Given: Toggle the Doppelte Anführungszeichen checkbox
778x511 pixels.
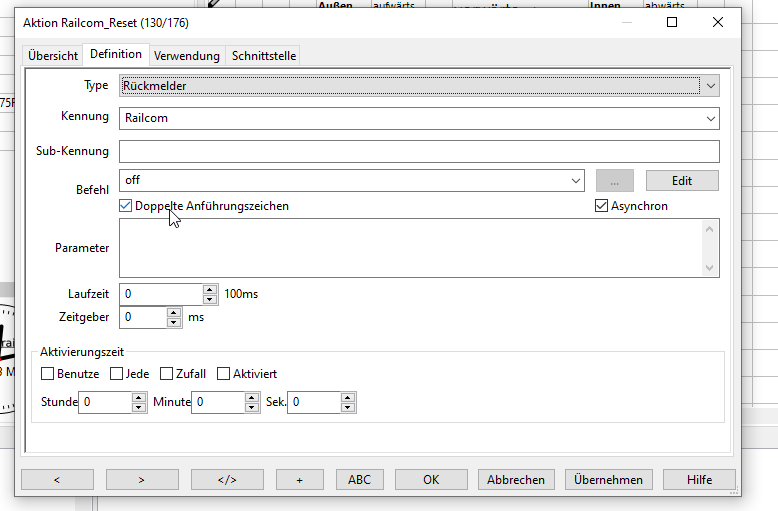Looking at the screenshot, I should [x=126, y=206].
